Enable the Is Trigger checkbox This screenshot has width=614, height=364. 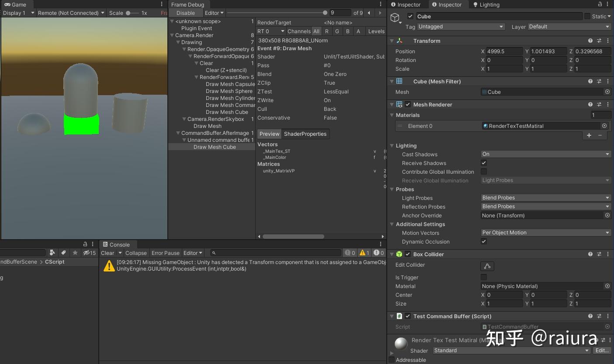(x=484, y=277)
